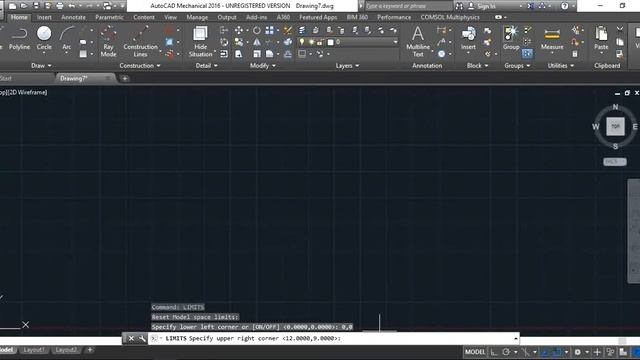Expand the Utilities panel

click(560, 65)
